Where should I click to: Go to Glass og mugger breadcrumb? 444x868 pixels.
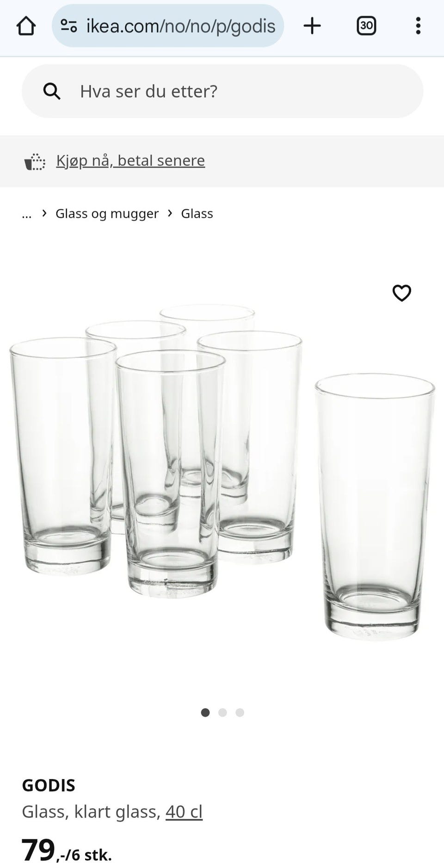tap(107, 213)
